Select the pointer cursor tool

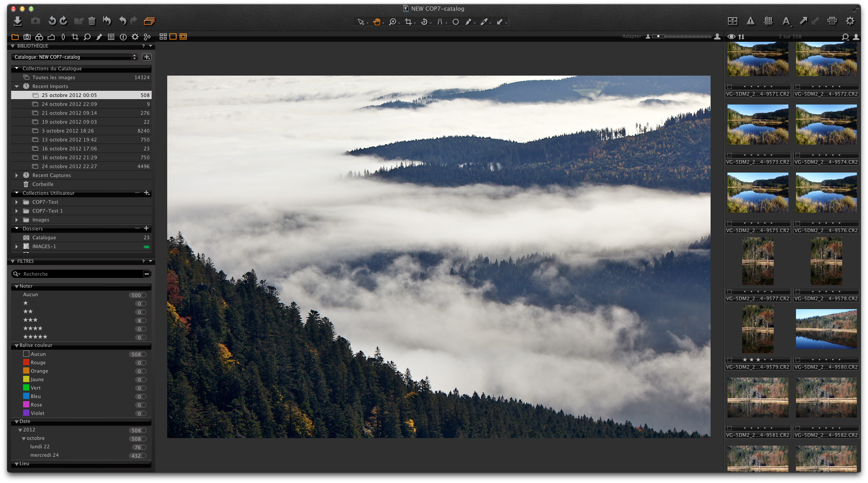tap(361, 22)
